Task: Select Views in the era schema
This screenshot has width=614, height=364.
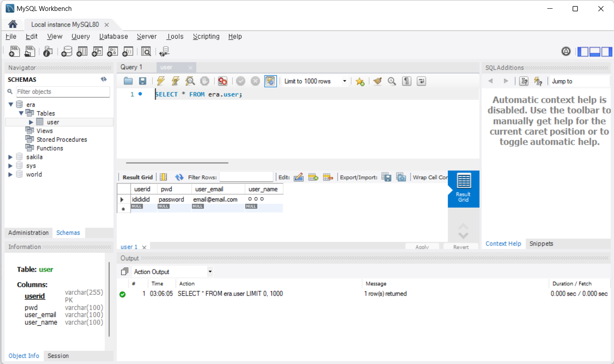Action: pos(44,131)
